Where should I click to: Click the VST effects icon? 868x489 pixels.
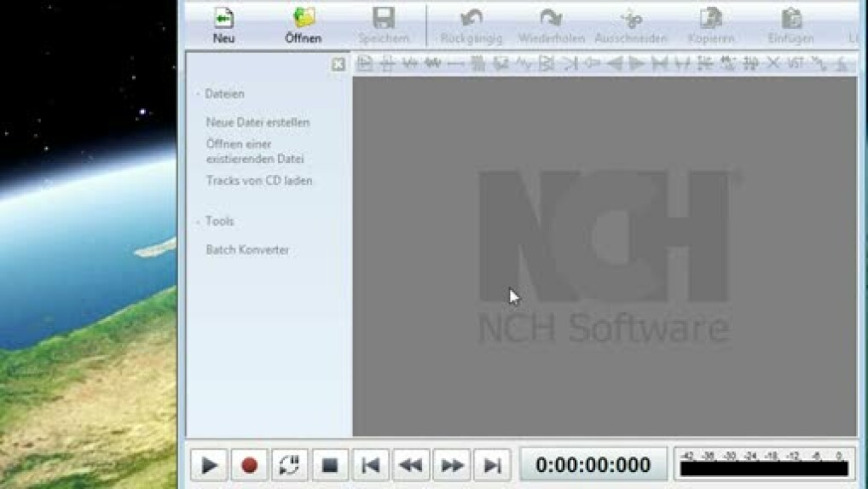(x=796, y=63)
